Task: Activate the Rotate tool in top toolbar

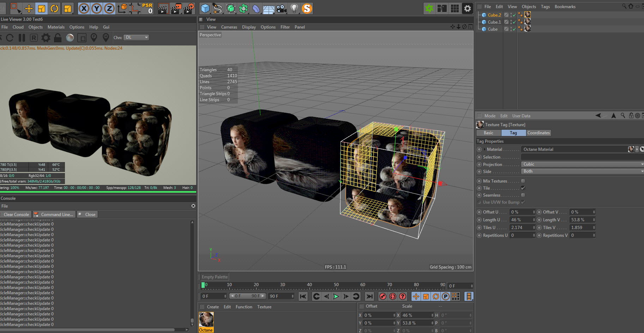Action: point(54,8)
